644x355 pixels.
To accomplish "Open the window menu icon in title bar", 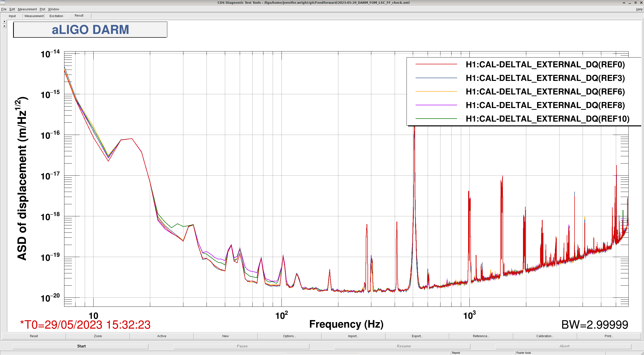I will coord(3,3).
